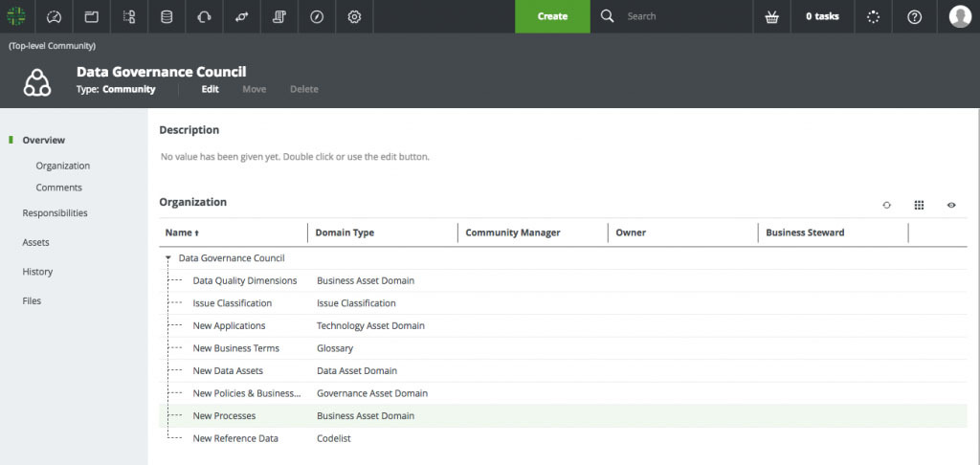Open the Data Governance Council tree row
980x465 pixels.
(x=232, y=258)
